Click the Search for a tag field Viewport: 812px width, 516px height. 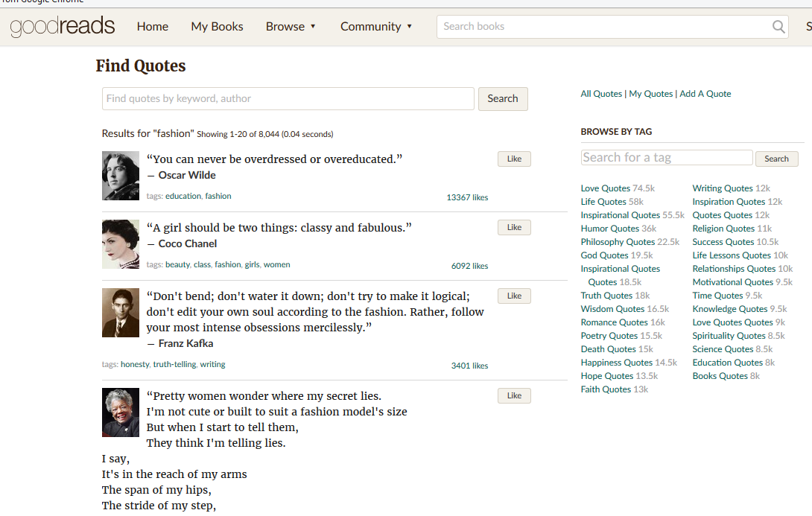pos(667,157)
